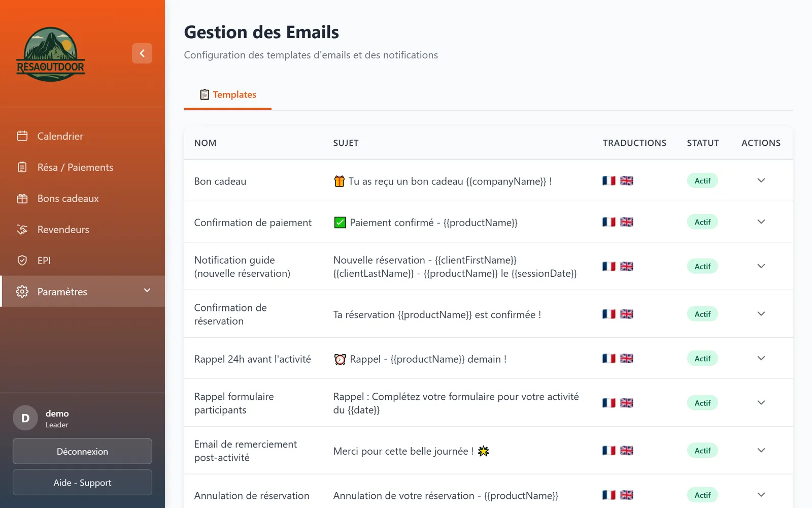Open Revendeurs menu item

coord(82,229)
